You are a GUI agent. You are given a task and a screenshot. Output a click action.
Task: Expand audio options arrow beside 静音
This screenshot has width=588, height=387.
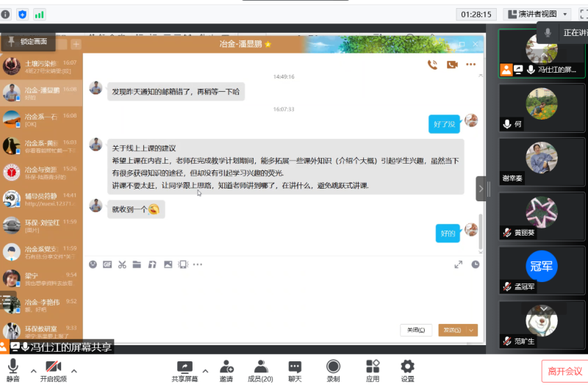pyautogui.click(x=33, y=371)
